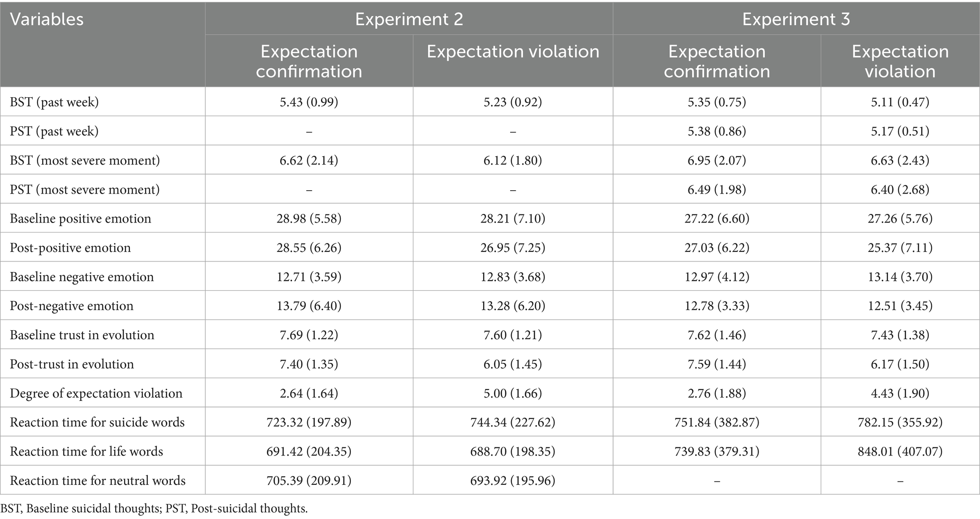
Task: Click the cell showing 693.92 (195.96)
Action: pyautogui.click(x=513, y=481)
